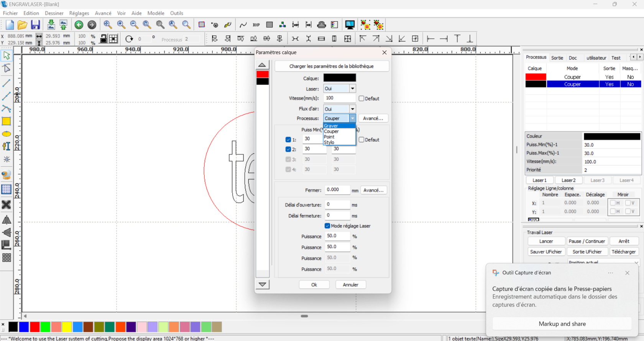Click the last zoom magnifier icon in the toolbar
The image size is (644, 341).
(x=186, y=25)
